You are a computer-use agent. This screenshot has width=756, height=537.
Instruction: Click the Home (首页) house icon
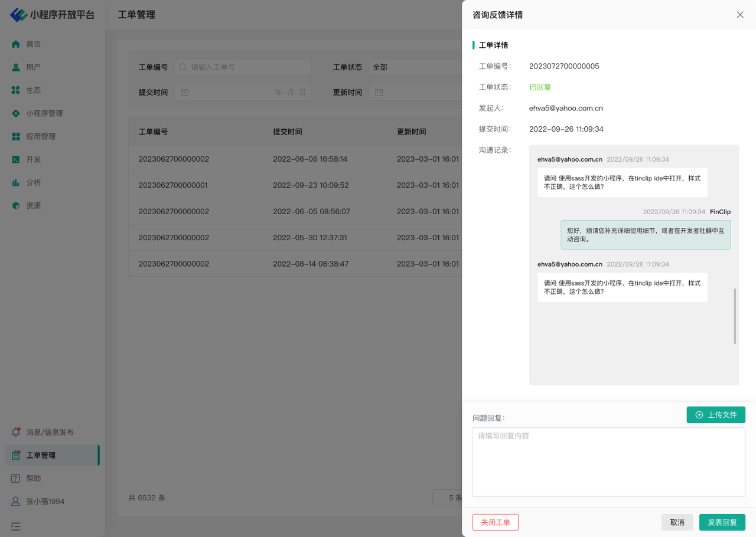(x=16, y=44)
